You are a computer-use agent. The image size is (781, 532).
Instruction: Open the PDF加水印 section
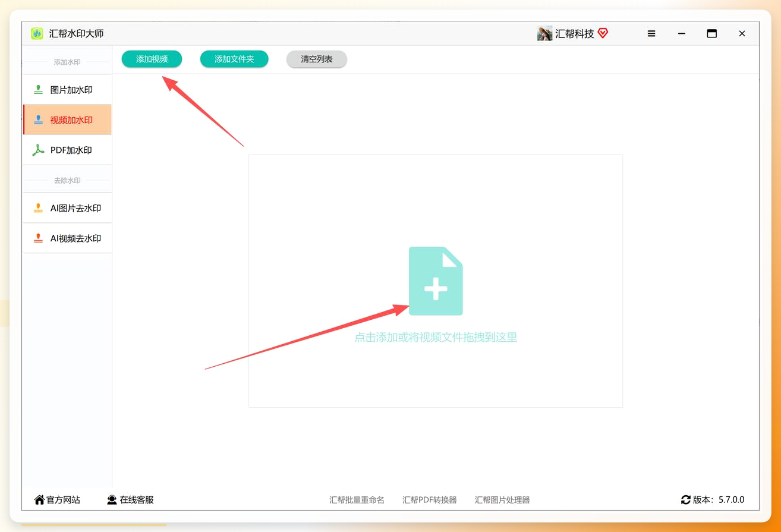pos(67,150)
